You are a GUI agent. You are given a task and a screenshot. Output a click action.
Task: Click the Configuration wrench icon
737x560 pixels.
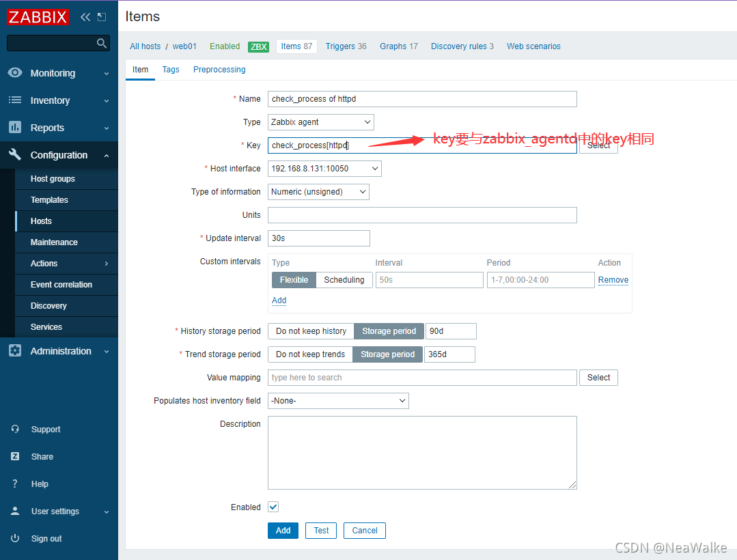coord(15,154)
